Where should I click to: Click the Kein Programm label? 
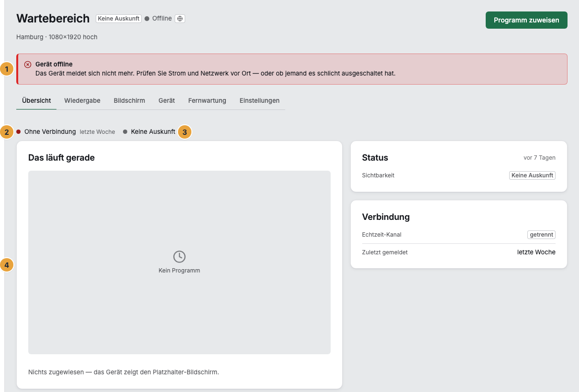[179, 271]
